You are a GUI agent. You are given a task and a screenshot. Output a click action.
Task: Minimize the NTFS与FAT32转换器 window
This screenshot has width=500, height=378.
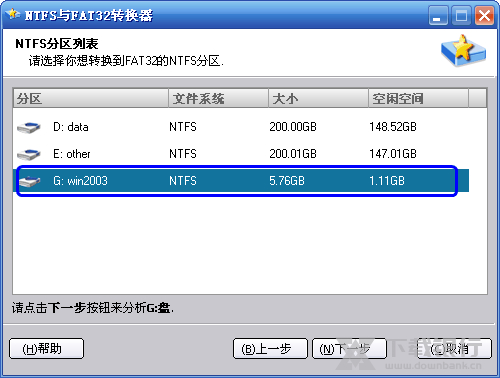click(438, 16)
